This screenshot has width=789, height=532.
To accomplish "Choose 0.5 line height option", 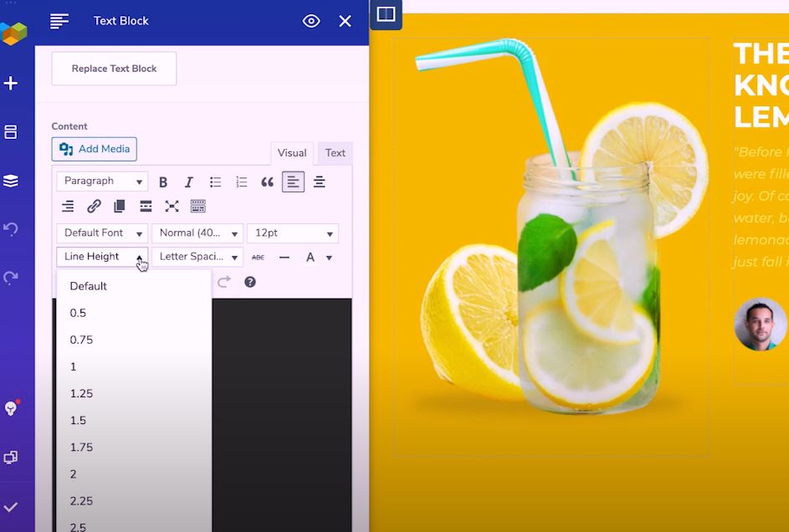I will 134,313.
